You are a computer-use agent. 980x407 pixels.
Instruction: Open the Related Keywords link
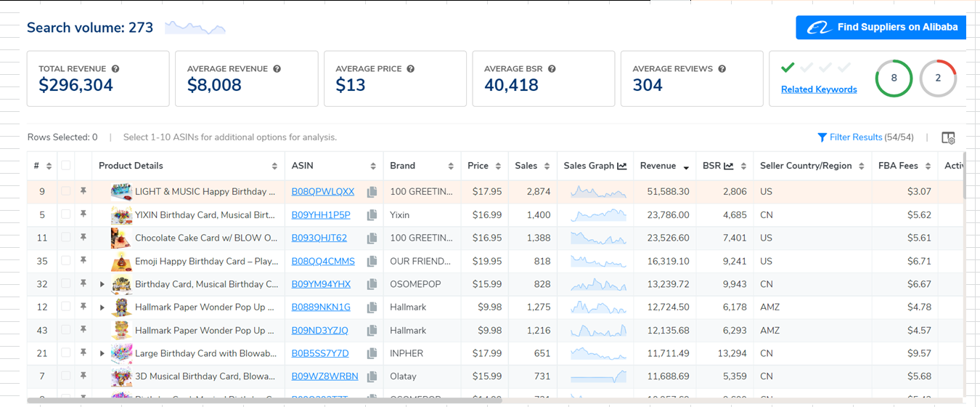click(x=819, y=89)
